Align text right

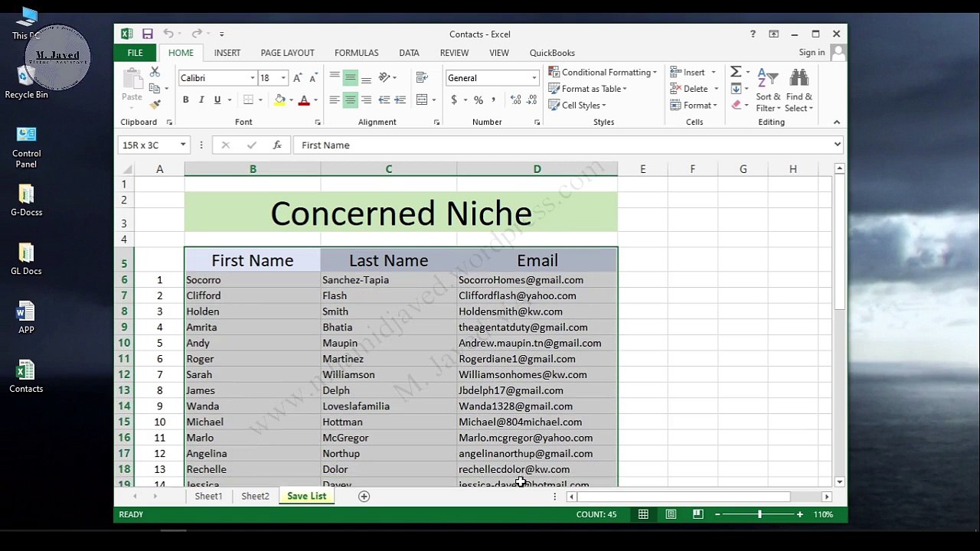pos(366,100)
